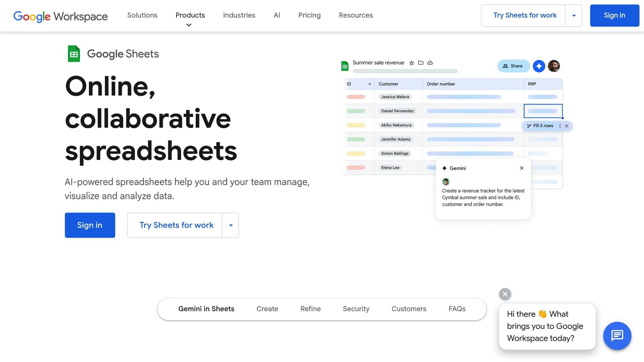Open the chat bubble in the bottom corner

[x=617, y=336]
